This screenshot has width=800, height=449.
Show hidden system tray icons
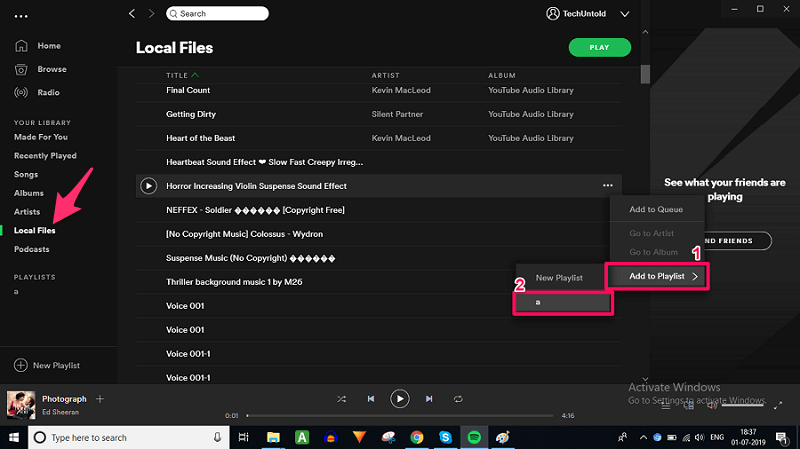point(643,438)
